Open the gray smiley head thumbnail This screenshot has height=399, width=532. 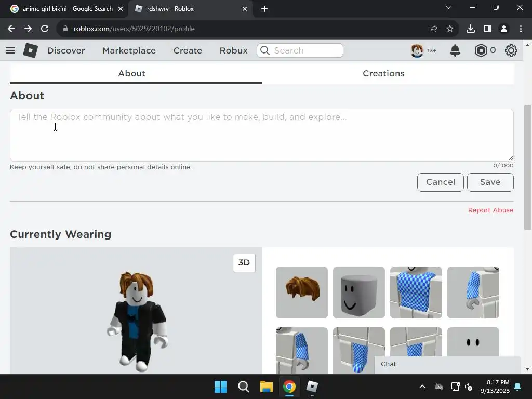click(x=359, y=292)
